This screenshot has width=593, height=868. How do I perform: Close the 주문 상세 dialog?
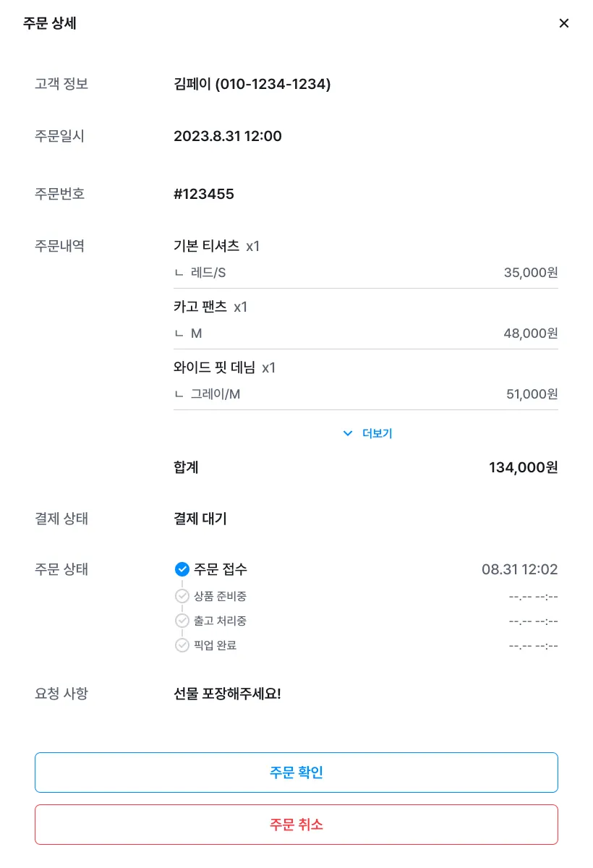coord(564,23)
